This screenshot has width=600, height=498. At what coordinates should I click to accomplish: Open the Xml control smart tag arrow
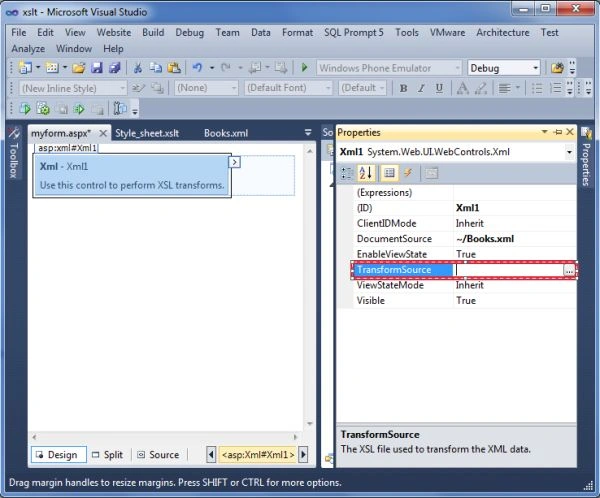(x=234, y=162)
